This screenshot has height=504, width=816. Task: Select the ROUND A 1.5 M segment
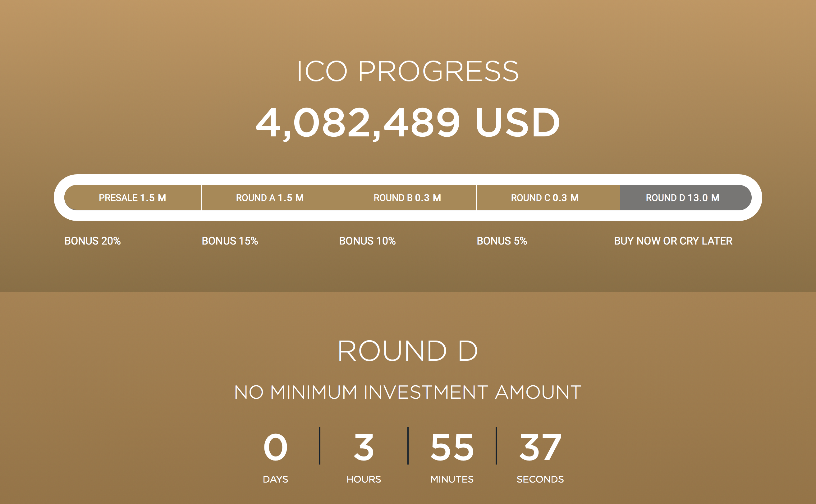point(270,198)
